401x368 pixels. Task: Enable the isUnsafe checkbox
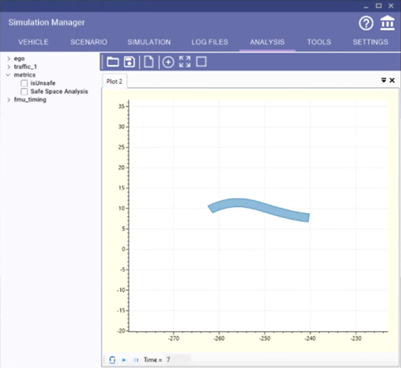click(24, 83)
